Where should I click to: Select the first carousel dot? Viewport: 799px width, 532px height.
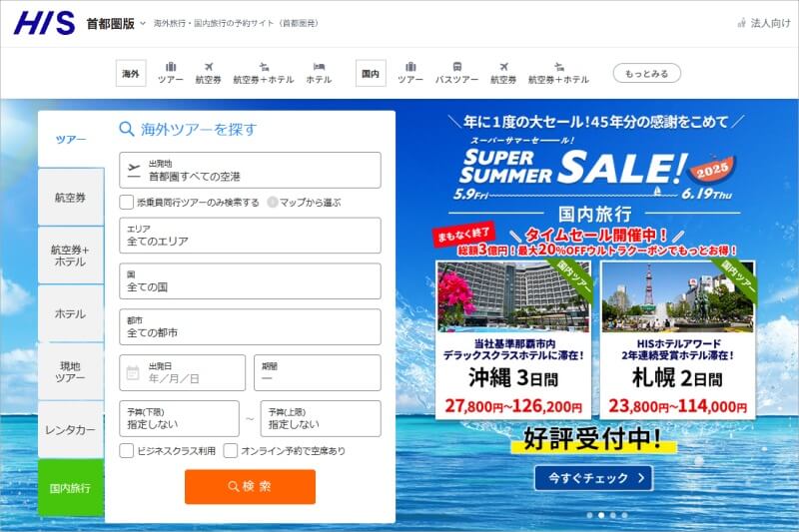589,515
